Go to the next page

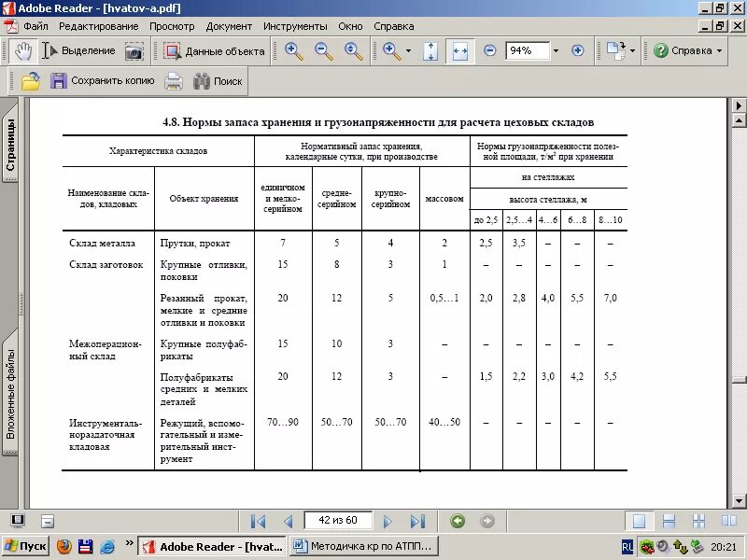coord(388,522)
